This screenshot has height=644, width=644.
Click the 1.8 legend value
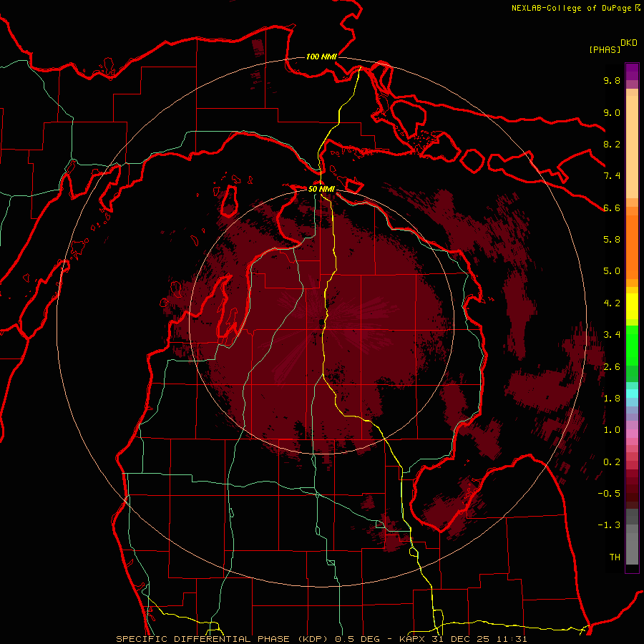[612, 399]
